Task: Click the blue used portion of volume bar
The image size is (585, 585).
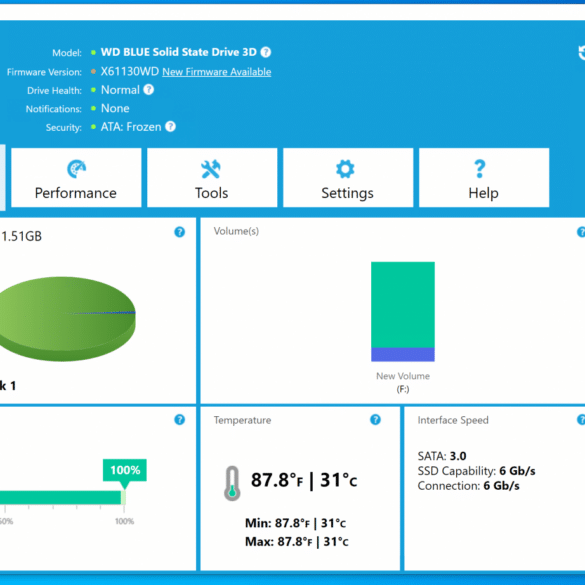Action: click(403, 354)
